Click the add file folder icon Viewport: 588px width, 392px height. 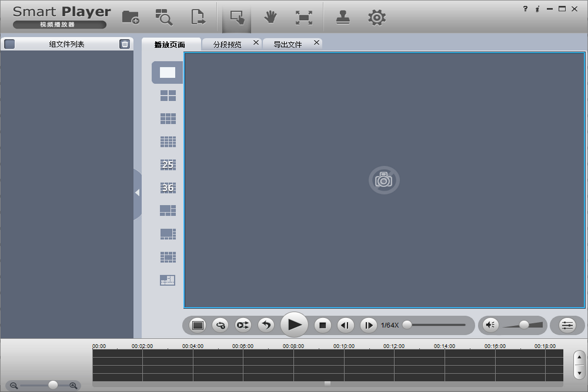130,17
